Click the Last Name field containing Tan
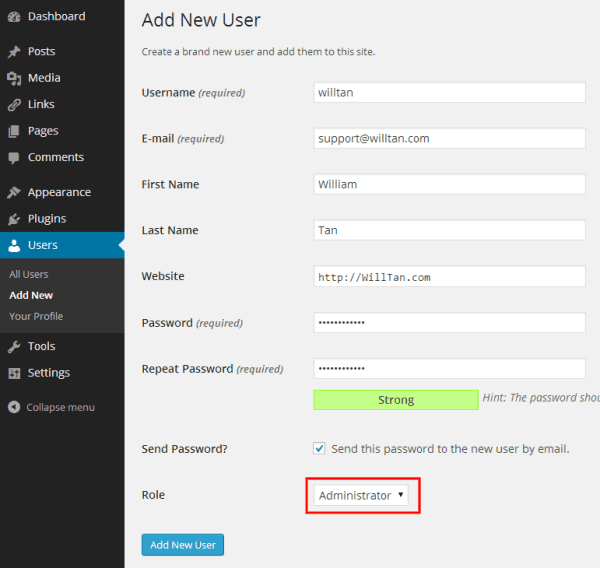Screen dimensions: 600x568 coord(449,230)
